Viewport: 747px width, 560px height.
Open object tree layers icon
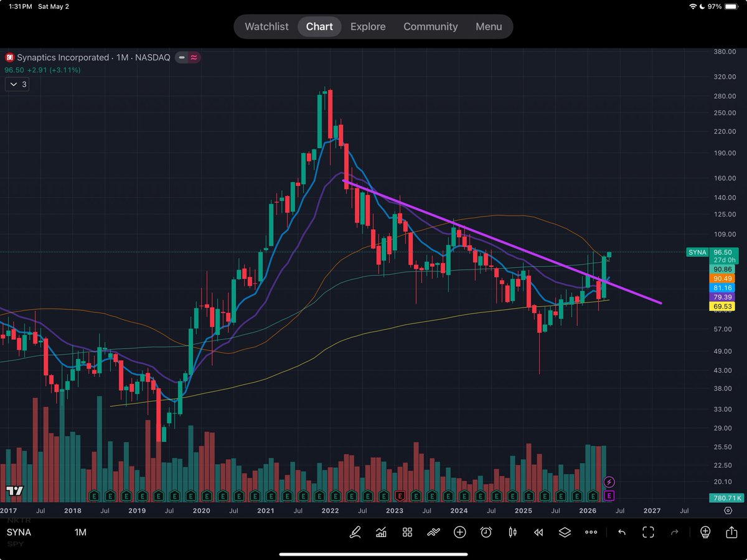point(565,532)
